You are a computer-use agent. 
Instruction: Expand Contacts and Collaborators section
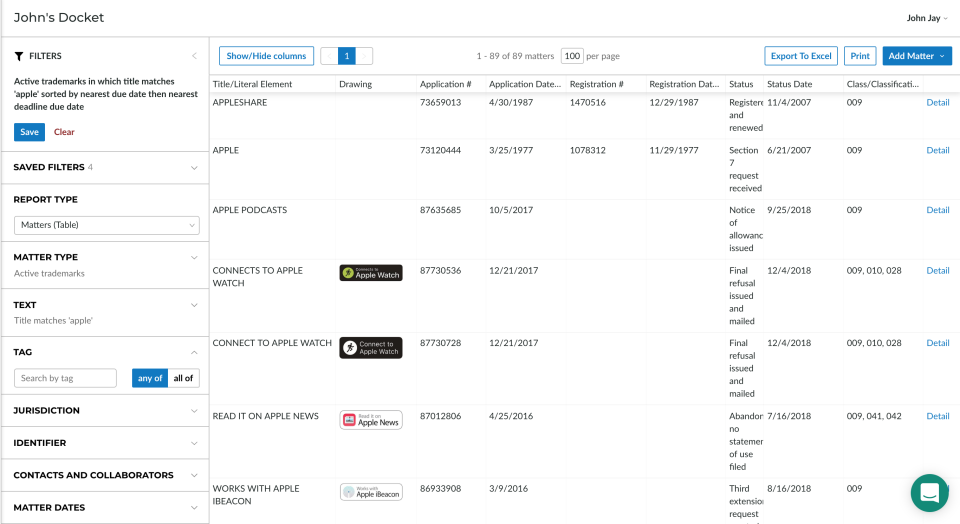pyautogui.click(x=194, y=476)
